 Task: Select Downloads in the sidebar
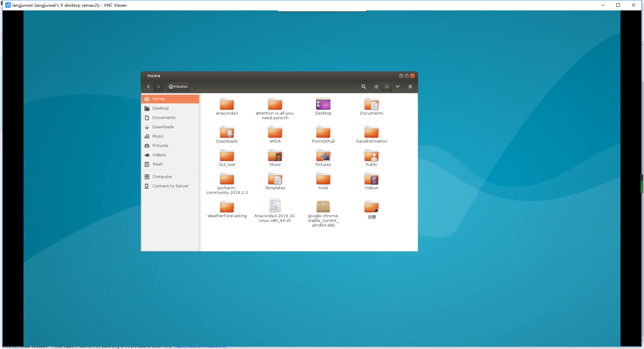(x=163, y=127)
